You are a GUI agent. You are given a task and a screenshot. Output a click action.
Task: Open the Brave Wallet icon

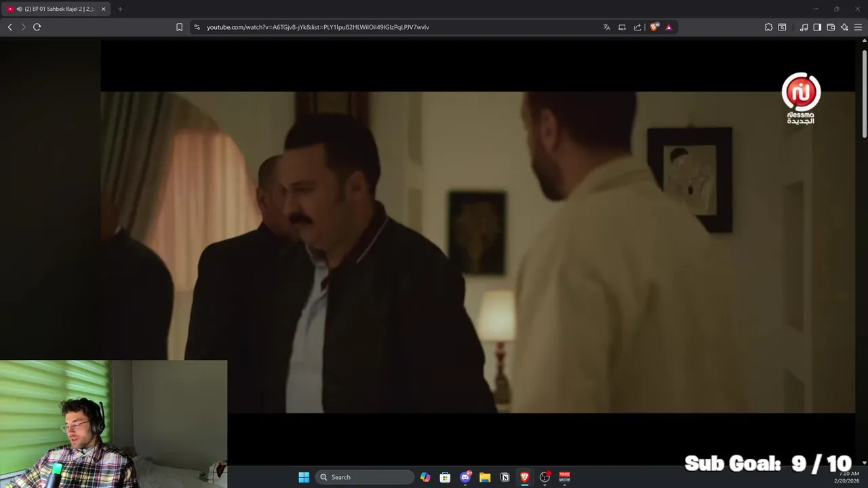pos(831,27)
